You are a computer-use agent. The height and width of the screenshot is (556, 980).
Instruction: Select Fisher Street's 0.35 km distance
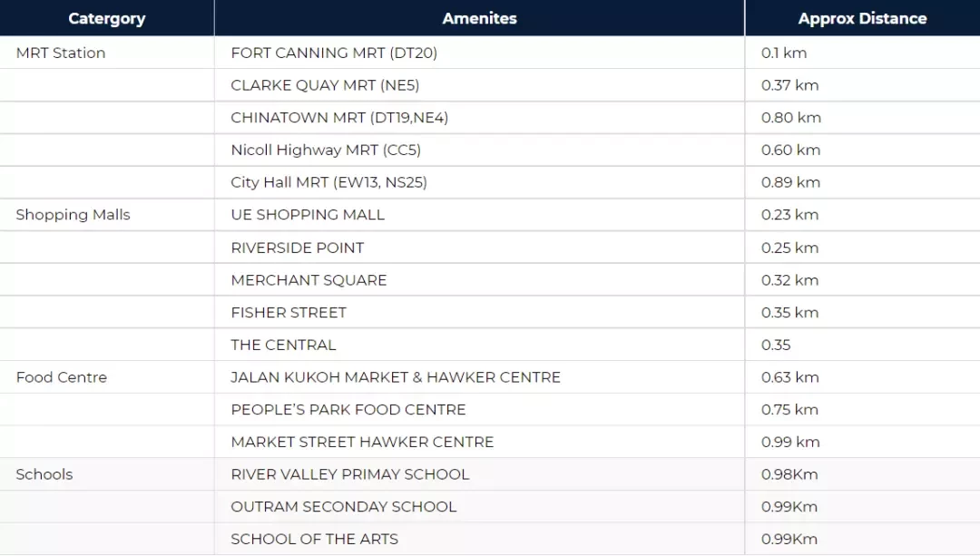click(790, 312)
